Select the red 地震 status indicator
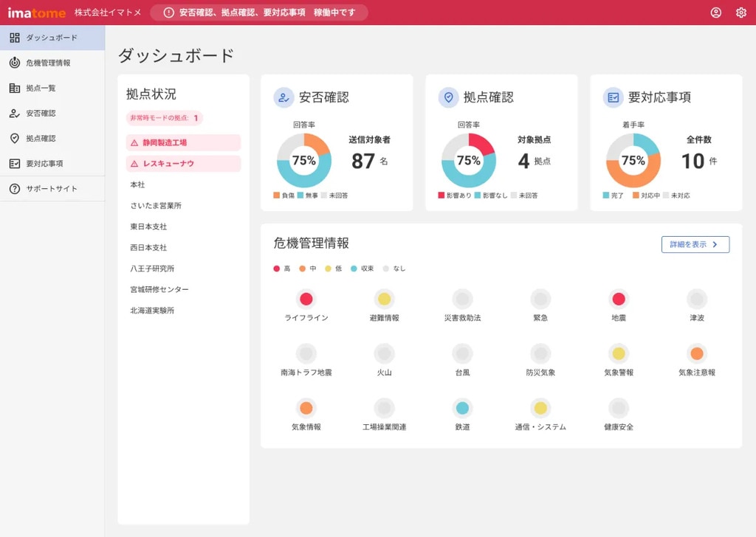This screenshot has height=537, width=756. tap(619, 299)
